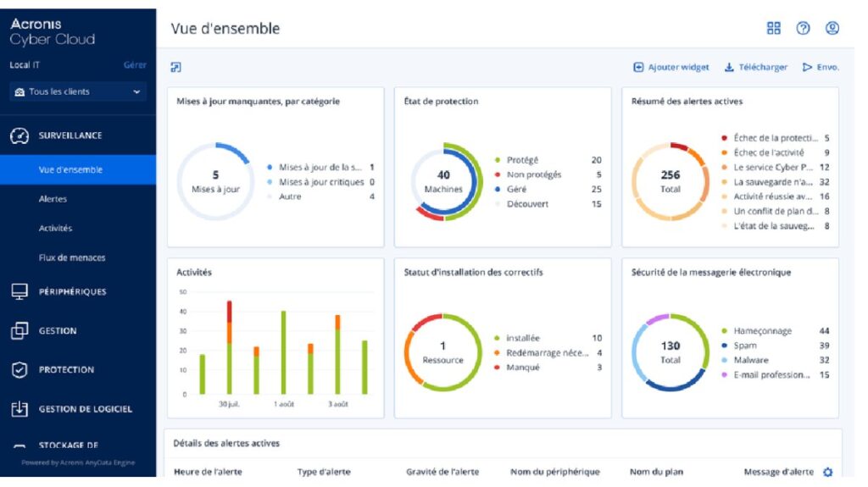This screenshot has width=868, height=487.
Task: Select the Malware legend entry
Action: (775, 360)
